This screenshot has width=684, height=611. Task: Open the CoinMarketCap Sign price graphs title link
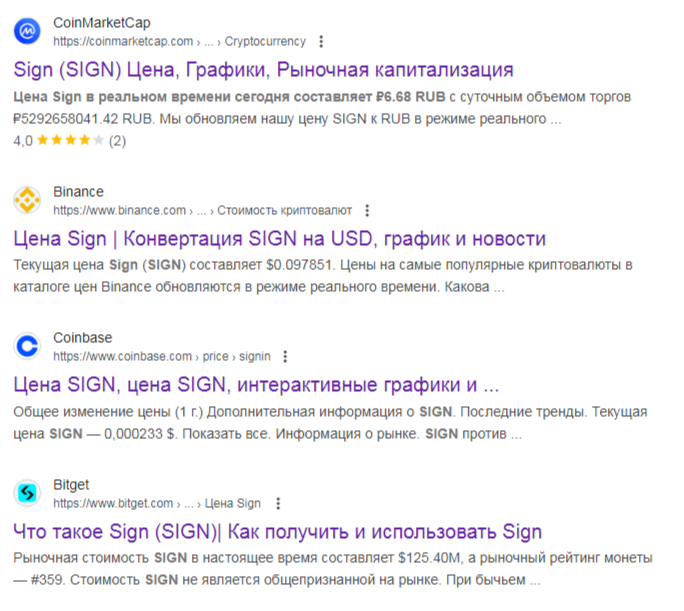[x=263, y=70]
